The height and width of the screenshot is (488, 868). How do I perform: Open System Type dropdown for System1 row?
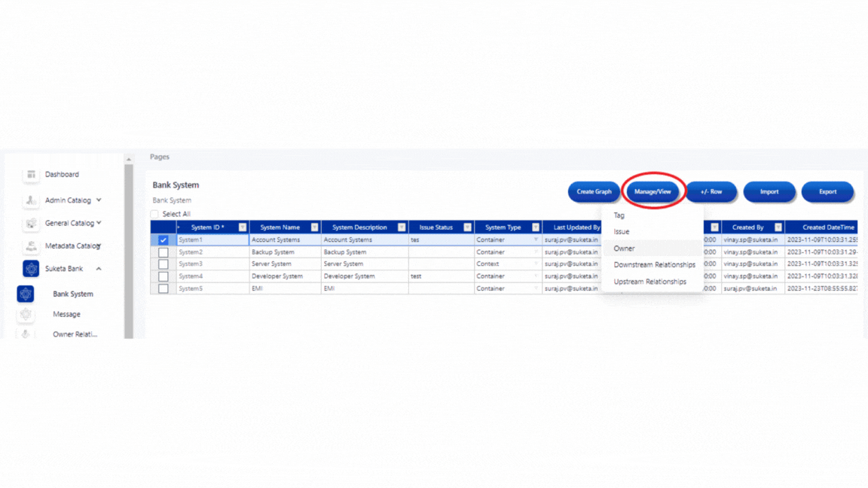tap(536, 240)
